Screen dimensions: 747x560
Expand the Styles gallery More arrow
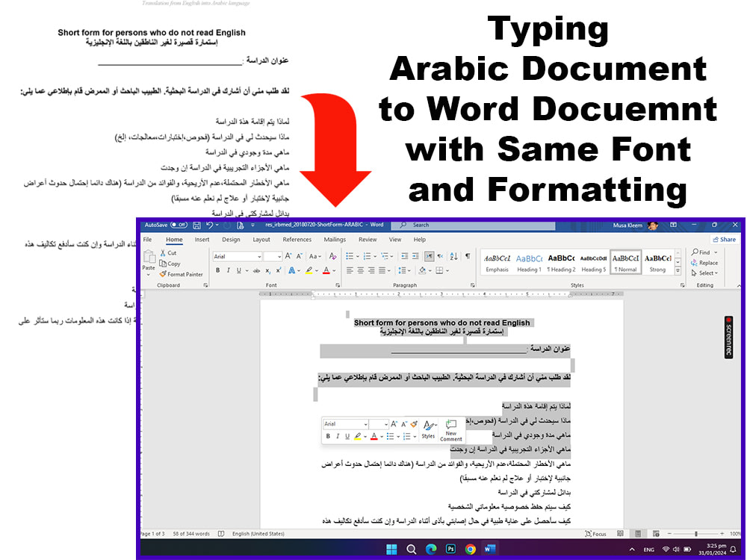click(x=678, y=270)
